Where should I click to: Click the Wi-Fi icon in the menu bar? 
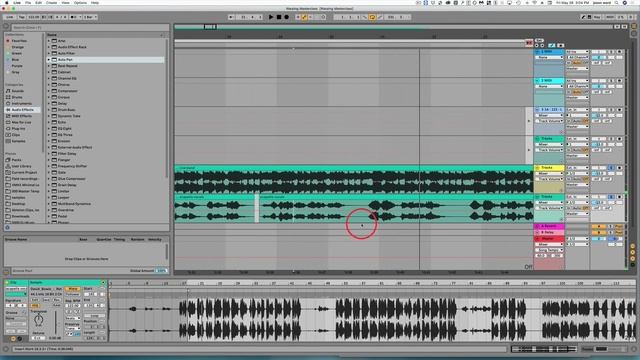point(534,2)
